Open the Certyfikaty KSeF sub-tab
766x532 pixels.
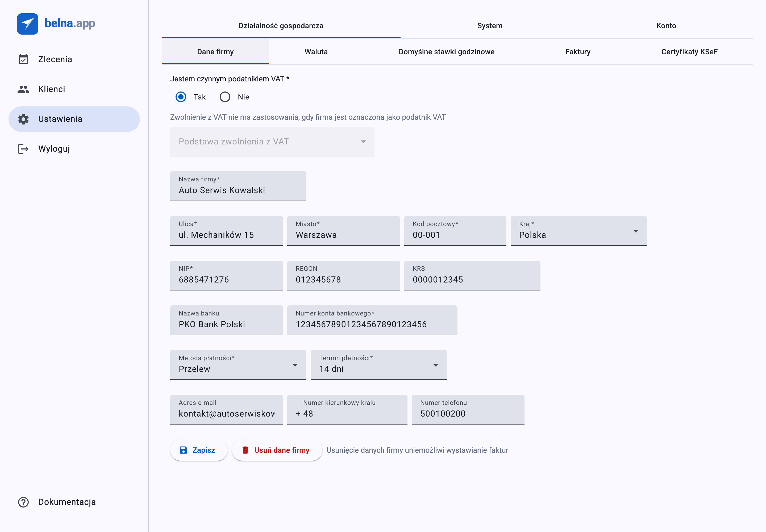coord(689,52)
